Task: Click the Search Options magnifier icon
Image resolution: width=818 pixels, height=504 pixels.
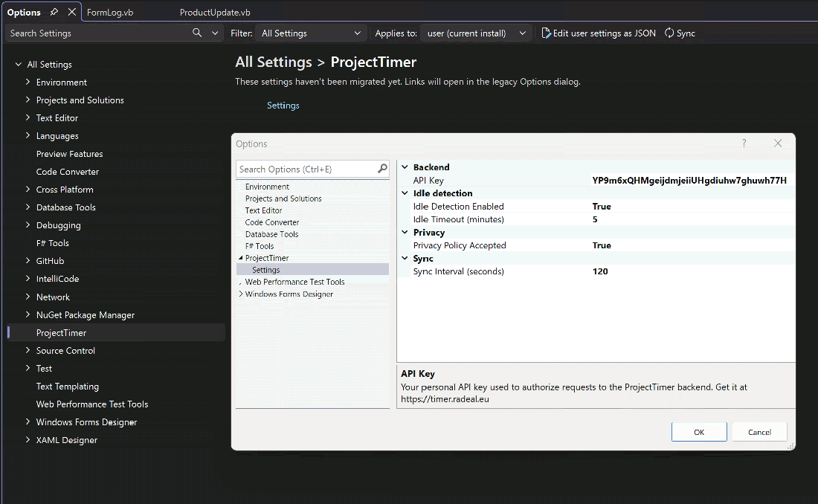Action: point(382,169)
